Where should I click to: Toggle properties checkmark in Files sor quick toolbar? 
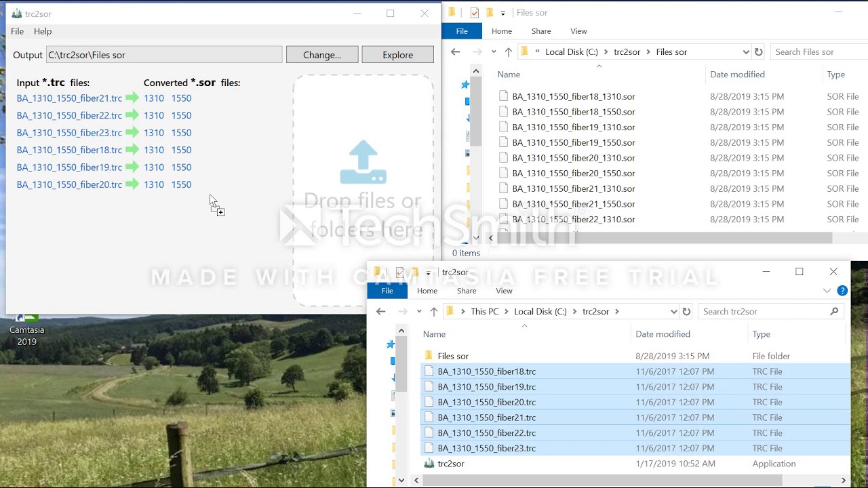(474, 13)
